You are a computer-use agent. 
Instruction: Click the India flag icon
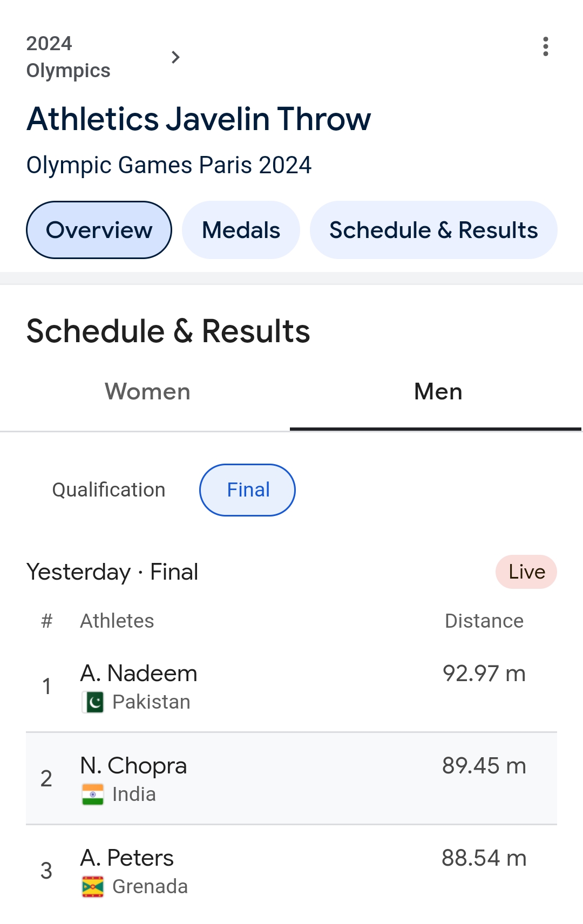pyautogui.click(x=93, y=794)
